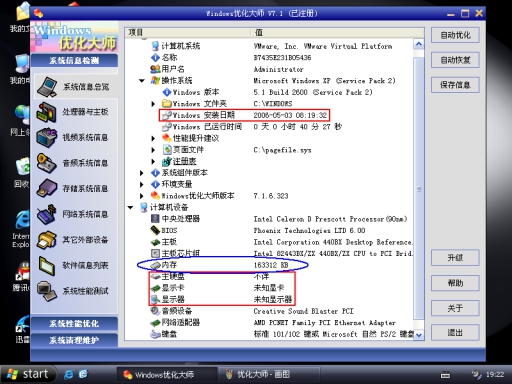Screen dimensions: 512x384
Task: Click the 显示器 monitor icon
Action: [x=155, y=299]
